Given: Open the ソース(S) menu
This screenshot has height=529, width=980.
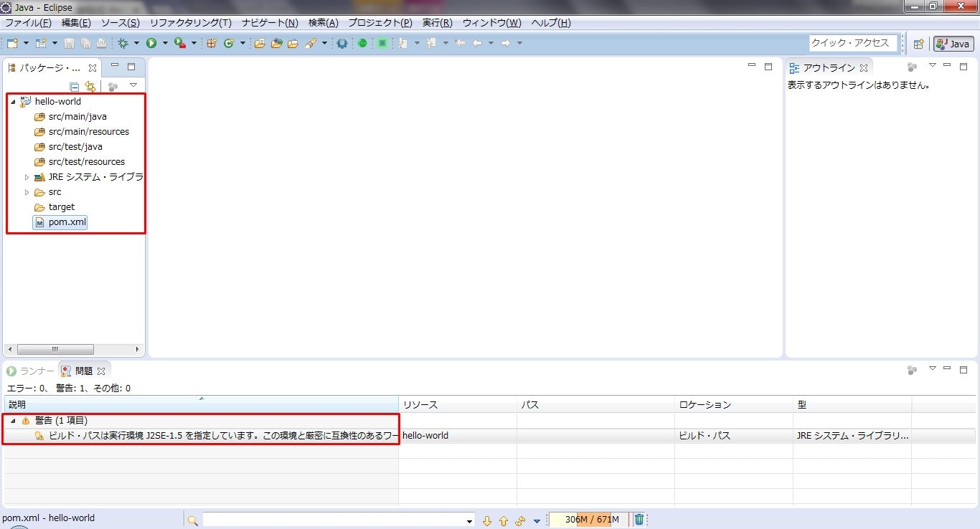Looking at the screenshot, I should point(120,23).
